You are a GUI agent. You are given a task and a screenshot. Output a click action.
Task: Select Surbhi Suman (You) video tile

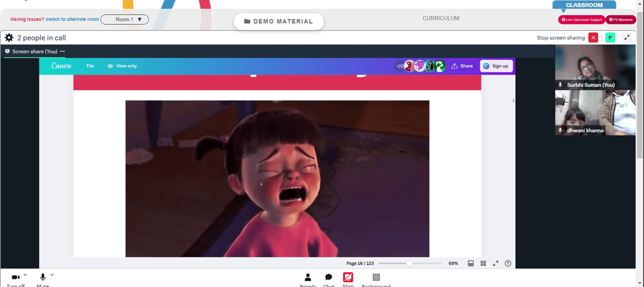point(595,68)
